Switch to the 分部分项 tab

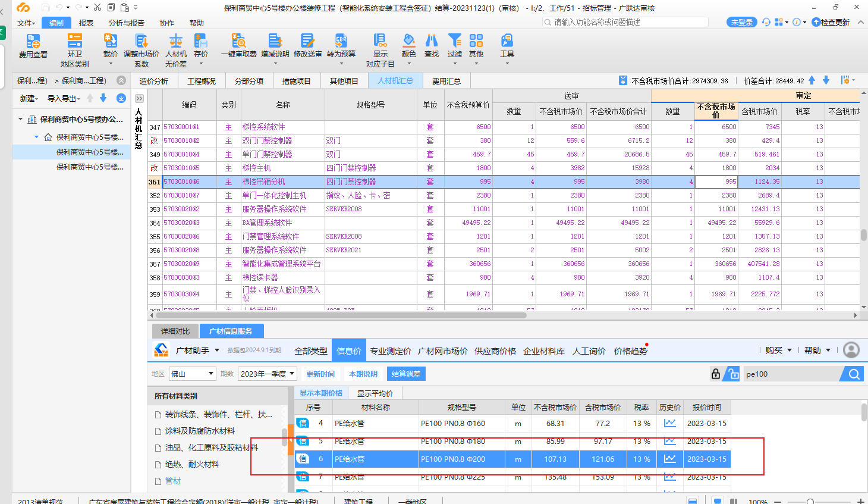249,81
